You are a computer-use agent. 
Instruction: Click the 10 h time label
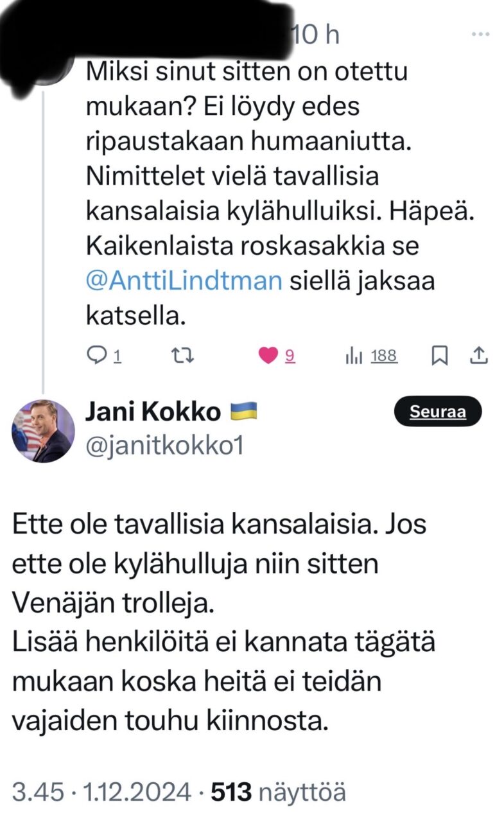click(315, 35)
